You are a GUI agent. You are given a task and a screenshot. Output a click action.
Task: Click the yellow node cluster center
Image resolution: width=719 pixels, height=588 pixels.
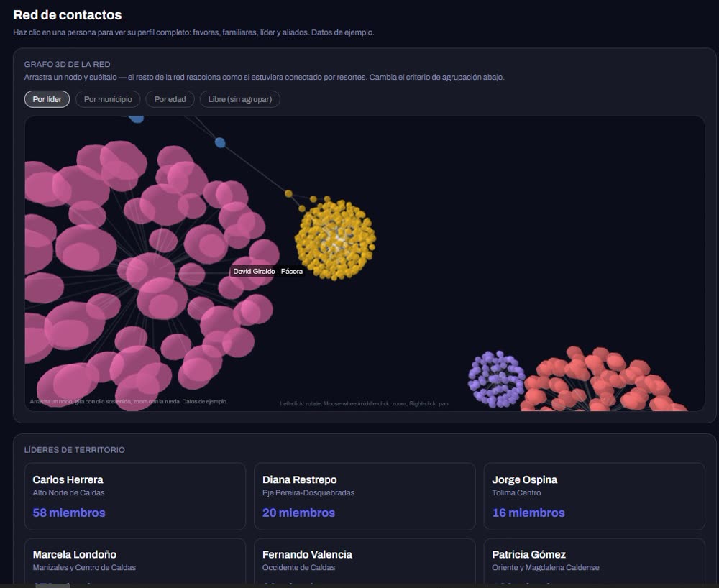pos(335,239)
